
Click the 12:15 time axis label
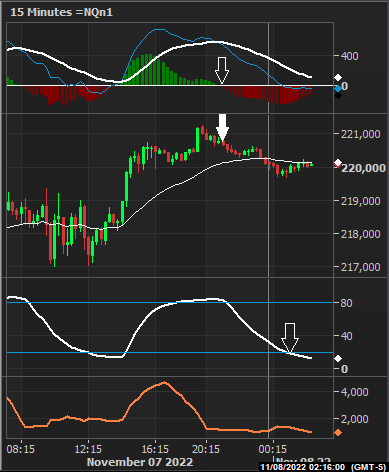[88, 449]
